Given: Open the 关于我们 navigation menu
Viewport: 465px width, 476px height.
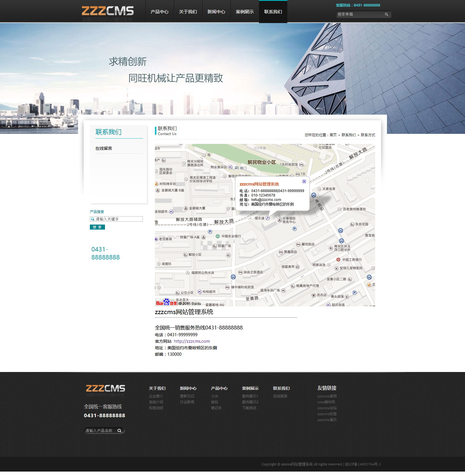Looking at the screenshot, I should click(x=188, y=12).
